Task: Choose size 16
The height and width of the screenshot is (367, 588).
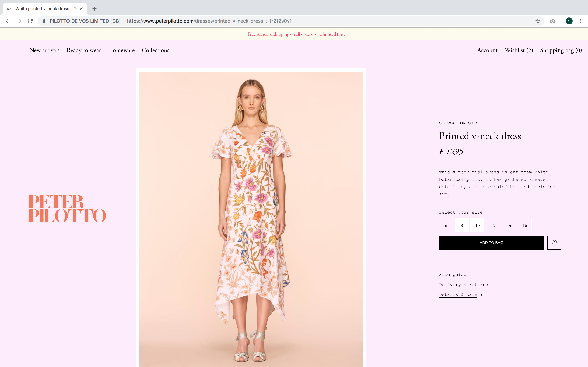Action: tap(525, 225)
